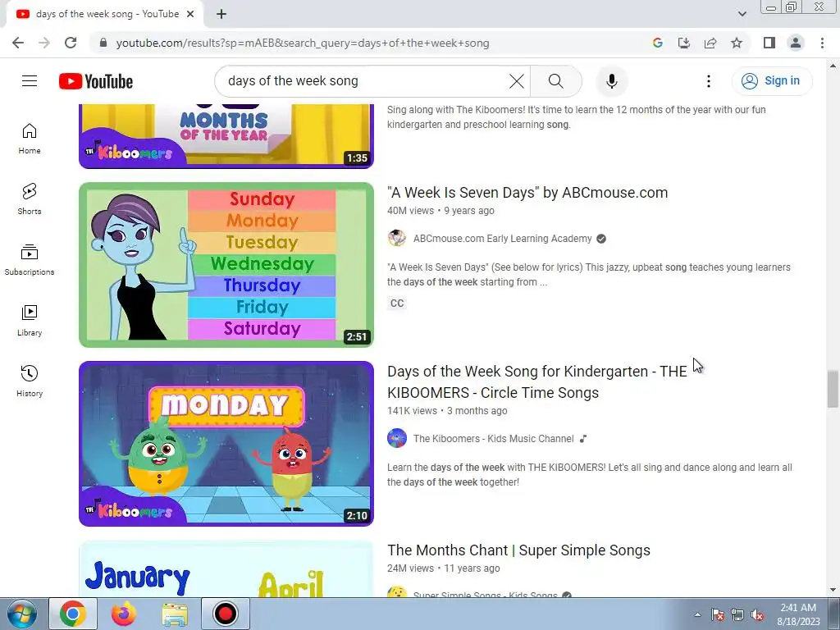Open '"A Week Is Seven Days" by ABCmouse.com' title
The image size is (840, 630).
[x=527, y=192]
